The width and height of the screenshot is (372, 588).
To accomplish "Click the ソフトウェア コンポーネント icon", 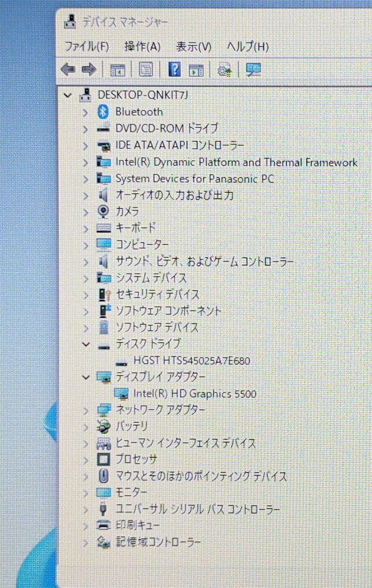I will click(x=105, y=311).
